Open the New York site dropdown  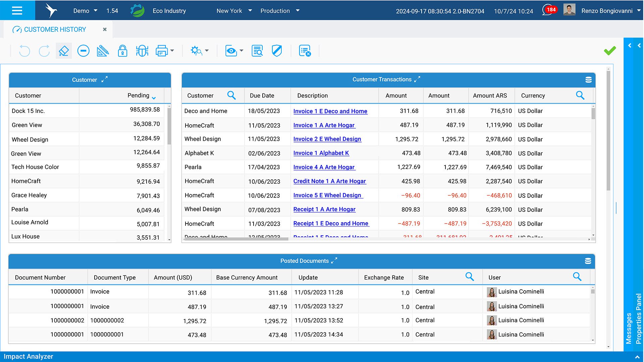(250, 11)
